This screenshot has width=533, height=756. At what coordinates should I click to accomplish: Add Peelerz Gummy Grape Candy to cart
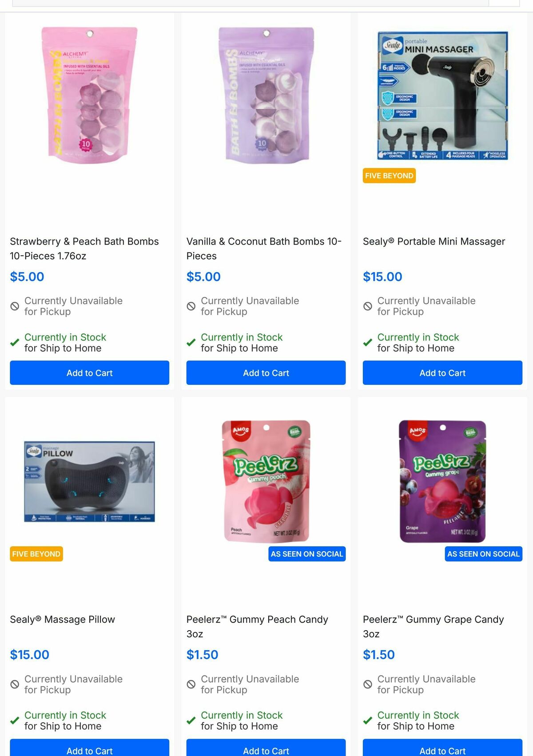(x=442, y=750)
